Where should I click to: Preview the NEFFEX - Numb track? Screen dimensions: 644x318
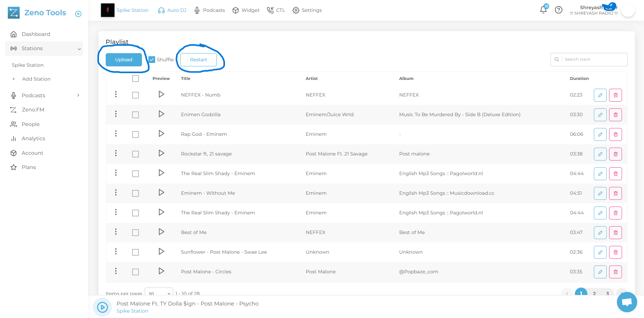(161, 94)
